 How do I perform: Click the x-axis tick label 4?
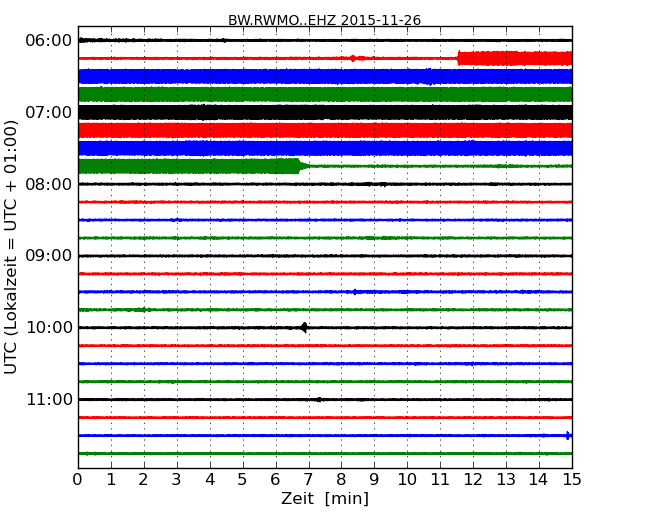click(210, 480)
